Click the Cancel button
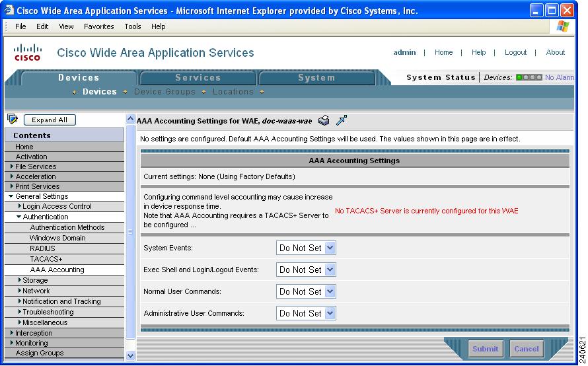 point(526,349)
